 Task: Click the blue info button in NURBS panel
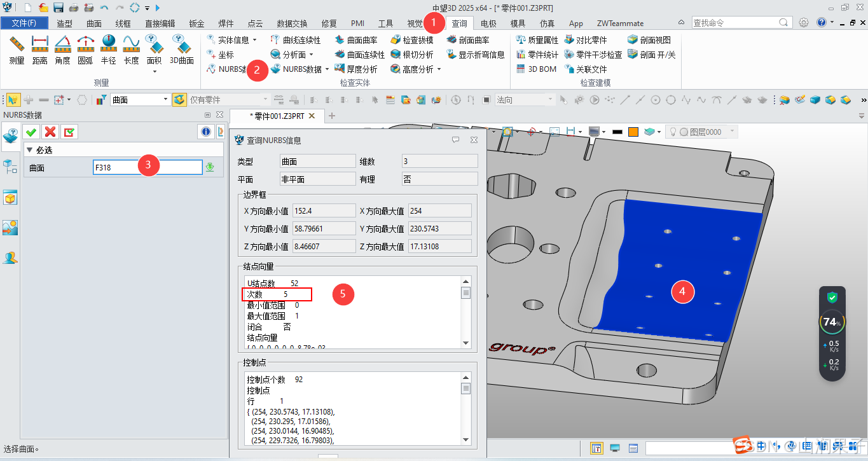pos(205,132)
